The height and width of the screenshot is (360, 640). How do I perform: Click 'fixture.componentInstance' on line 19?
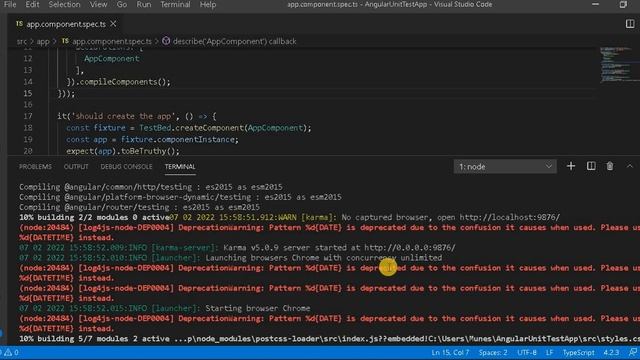[x=178, y=140]
